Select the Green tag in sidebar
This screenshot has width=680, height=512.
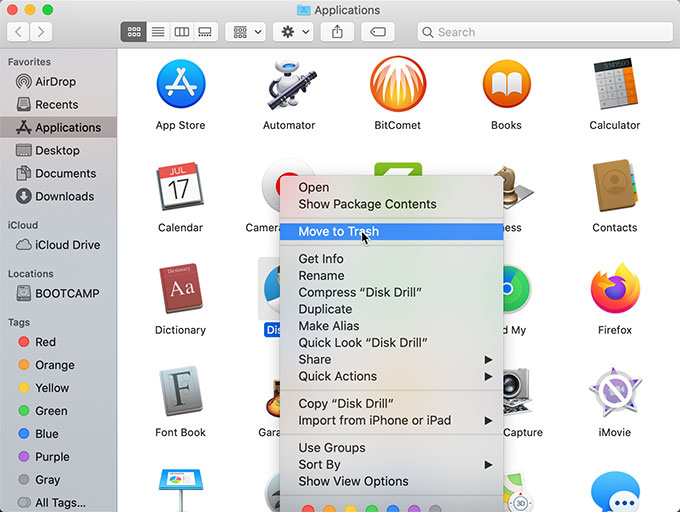pyautogui.click(x=58, y=411)
